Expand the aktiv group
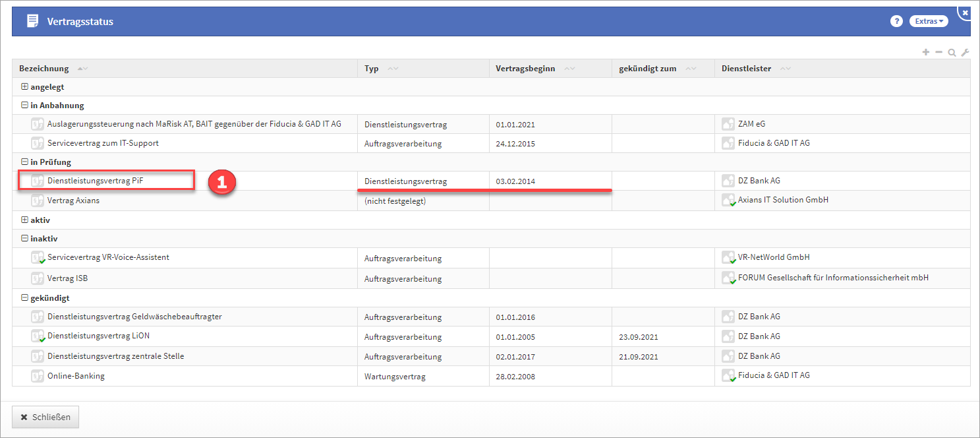 click(x=24, y=220)
